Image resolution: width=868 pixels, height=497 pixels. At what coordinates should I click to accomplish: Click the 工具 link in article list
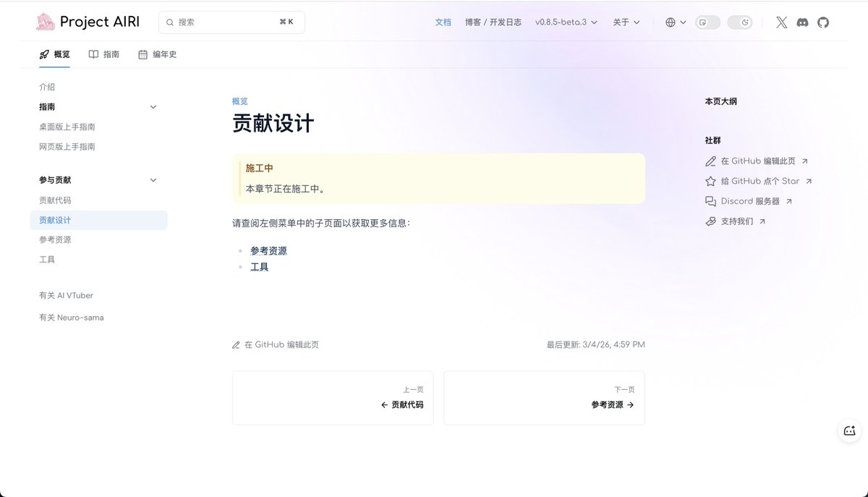pos(260,267)
